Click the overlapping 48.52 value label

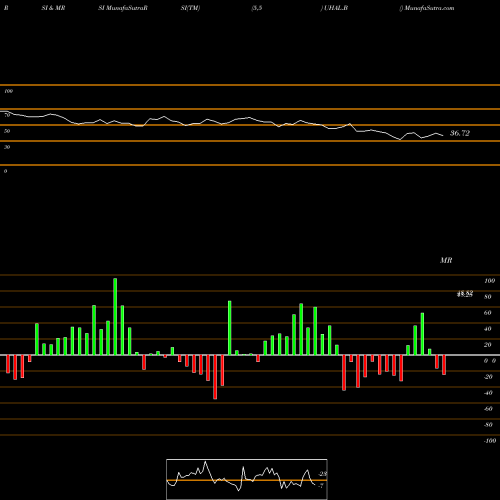(x=465, y=293)
